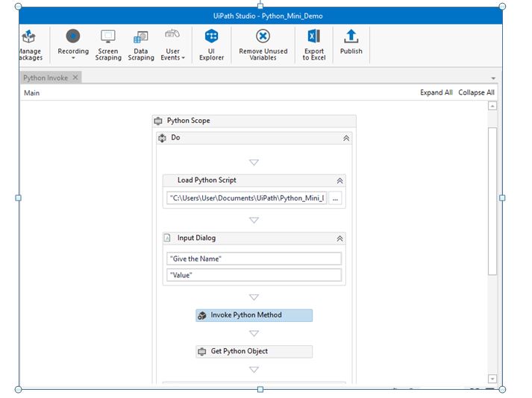Viewport: 532px width, 398px height.
Task: Select the Input Dialog title
Action: click(196, 238)
